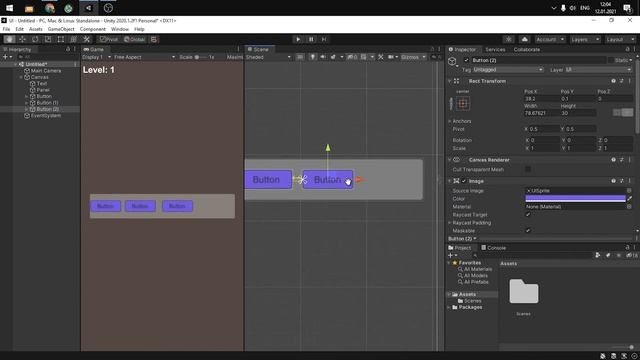Open the Display 1 dropdown

click(x=97, y=57)
